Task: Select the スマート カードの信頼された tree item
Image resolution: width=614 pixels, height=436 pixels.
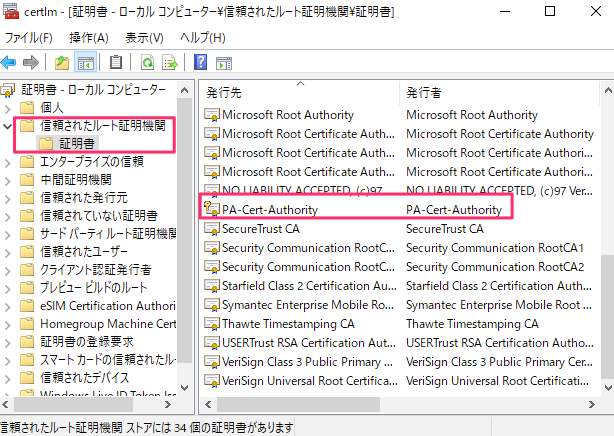Action: [x=108, y=360]
